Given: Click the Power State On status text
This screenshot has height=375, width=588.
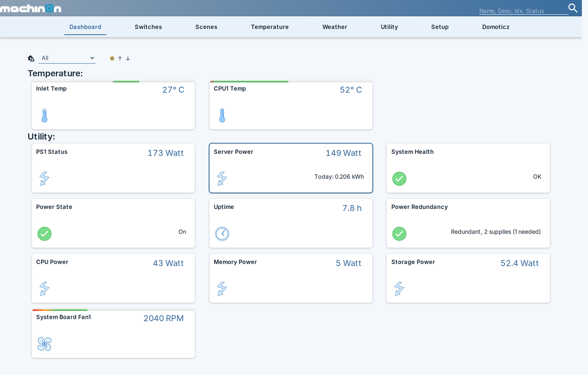Looking at the screenshot, I should coord(182,232).
